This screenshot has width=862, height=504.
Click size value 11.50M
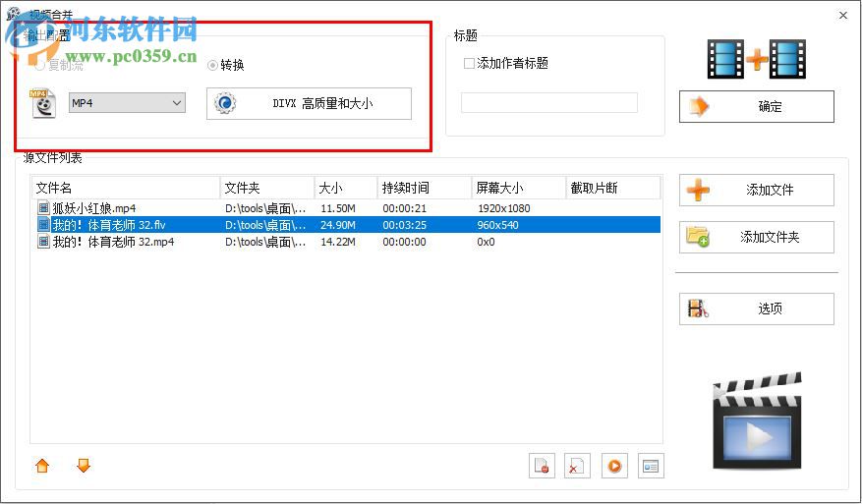tap(338, 208)
